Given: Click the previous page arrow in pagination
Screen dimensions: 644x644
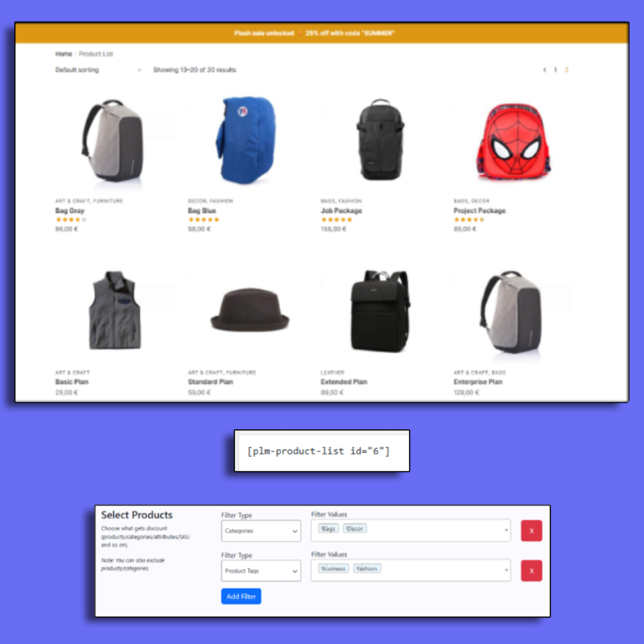Looking at the screenshot, I should [x=544, y=70].
